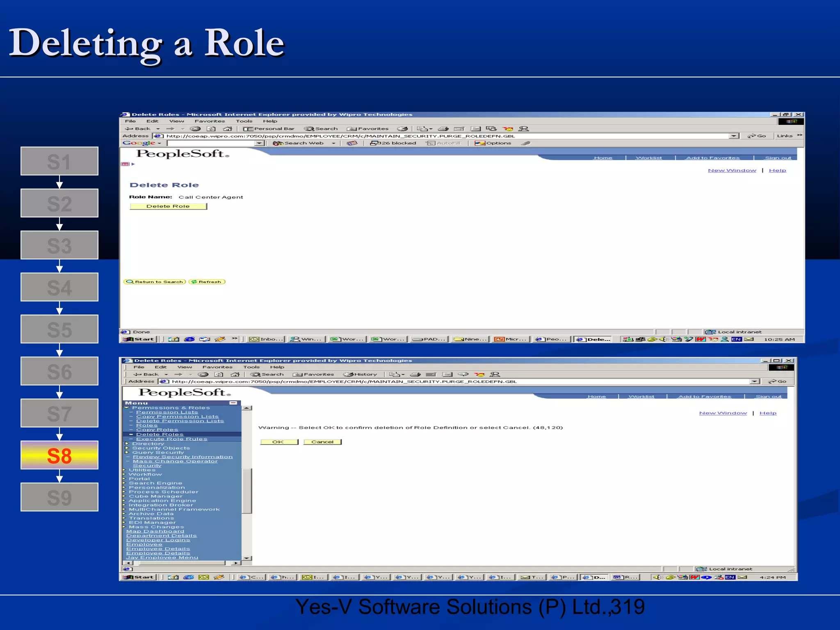840x630 pixels.
Task: Click Reload icon in upper browser toolbar
Action: (x=211, y=129)
